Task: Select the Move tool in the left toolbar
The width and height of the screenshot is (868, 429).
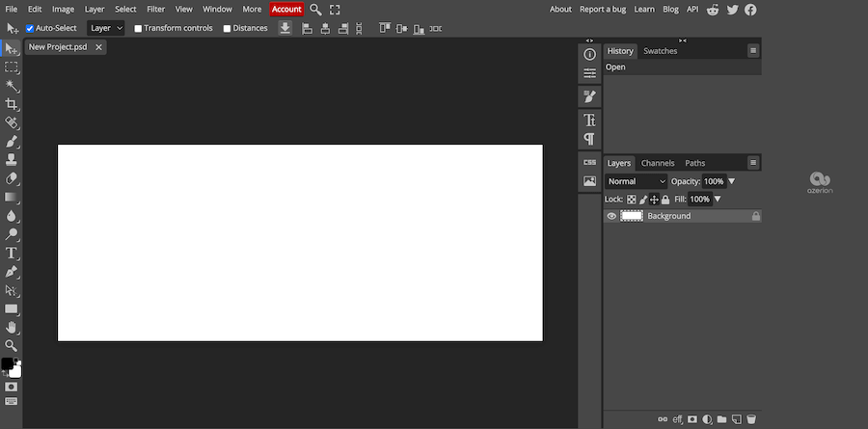Action: click(x=11, y=49)
